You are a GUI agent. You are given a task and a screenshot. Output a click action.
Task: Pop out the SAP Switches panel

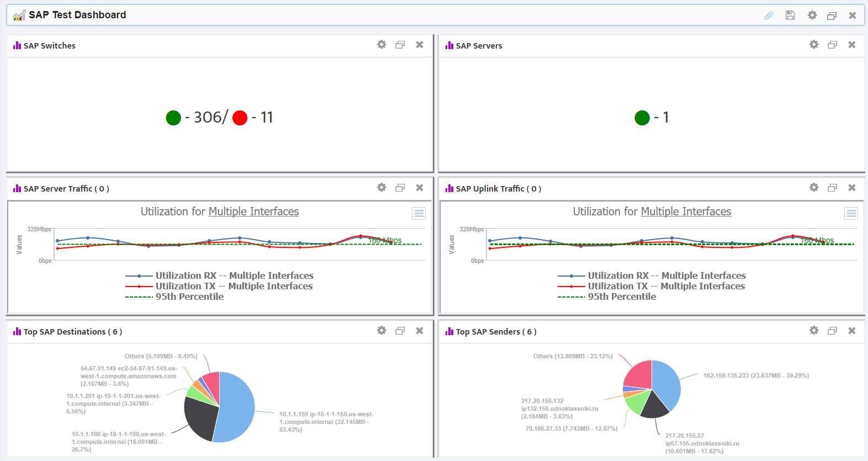(400, 45)
